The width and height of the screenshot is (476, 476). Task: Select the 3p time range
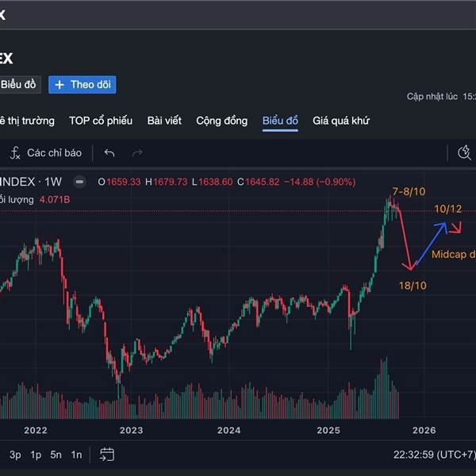[15, 455]
